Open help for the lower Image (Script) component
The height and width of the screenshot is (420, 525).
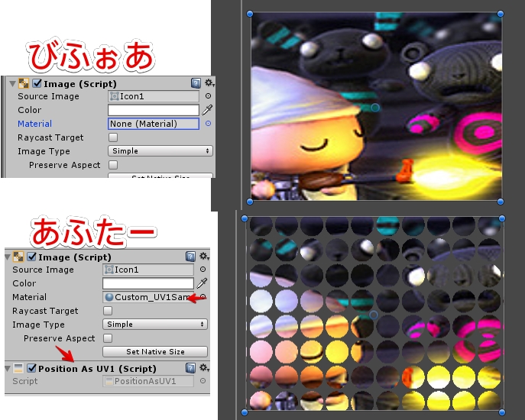(190, 257)
